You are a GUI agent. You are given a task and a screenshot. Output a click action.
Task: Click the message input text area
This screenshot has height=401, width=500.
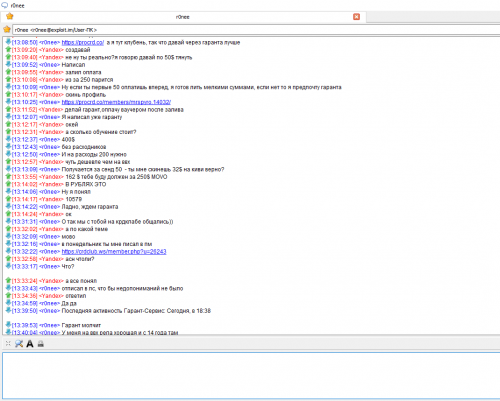coord(251,375)
